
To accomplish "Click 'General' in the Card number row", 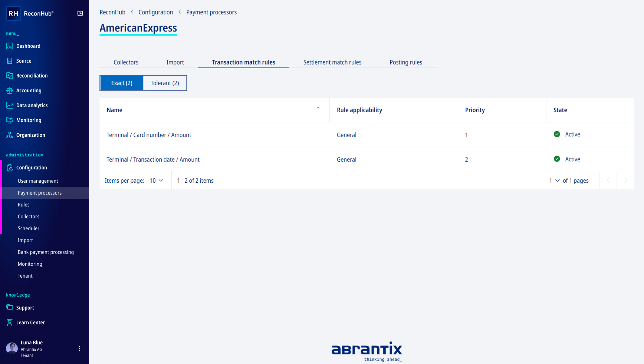I will [x=346, y=135].
